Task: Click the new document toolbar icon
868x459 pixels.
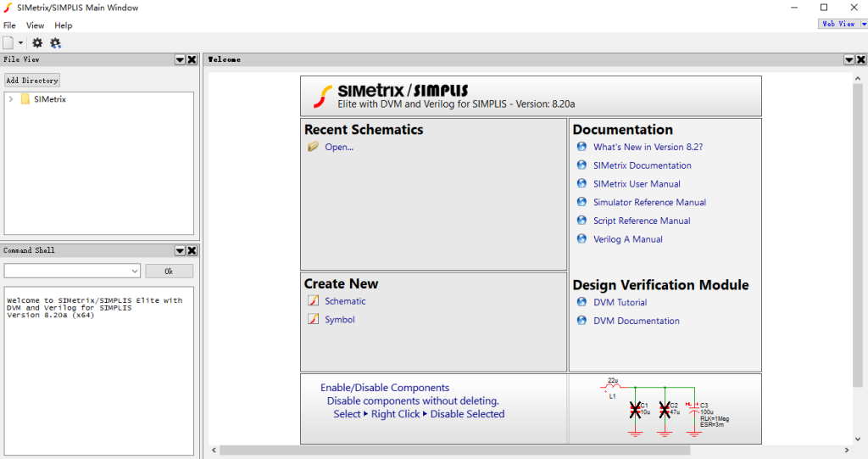Action: point(8,42)
